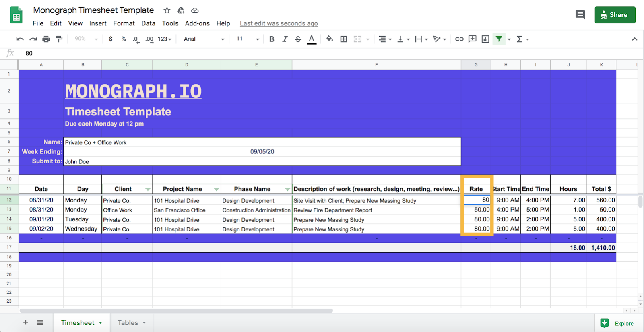The height and width of the screenshot is (332, 644).
Task: Click the Undo arrow icon
Action: 20,39
